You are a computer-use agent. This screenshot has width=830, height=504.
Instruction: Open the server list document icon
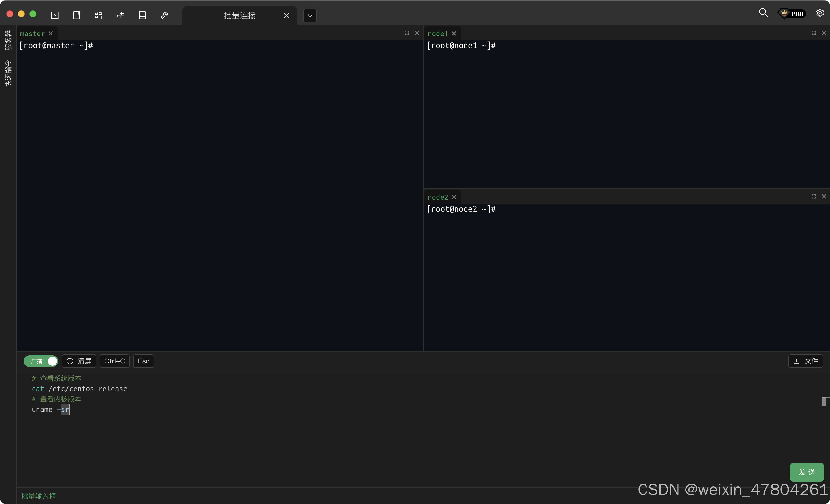pos(142,16)
